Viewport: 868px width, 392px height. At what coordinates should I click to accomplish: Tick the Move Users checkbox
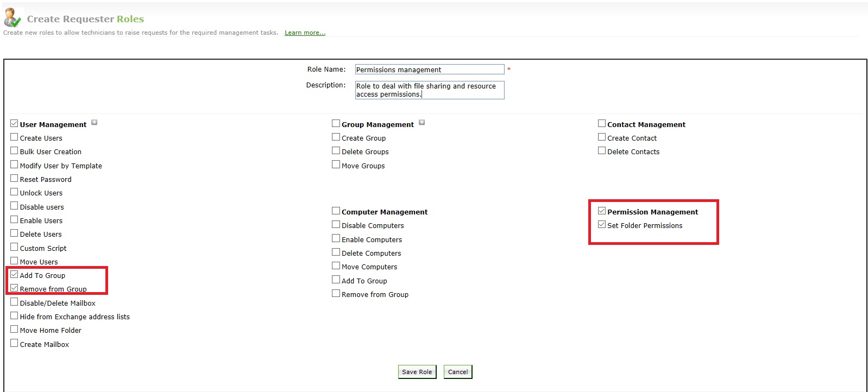point(14,261)
